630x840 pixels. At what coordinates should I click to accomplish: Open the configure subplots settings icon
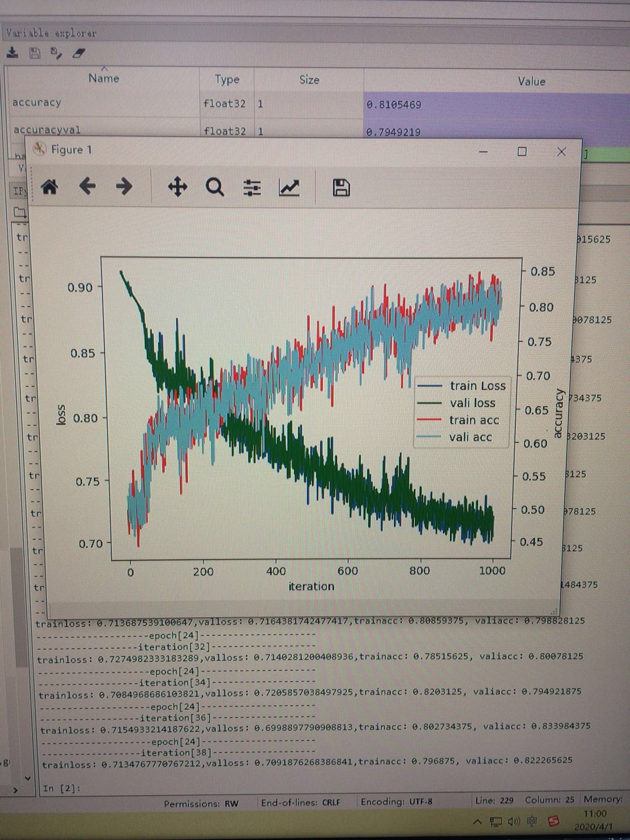click(251, 187)
